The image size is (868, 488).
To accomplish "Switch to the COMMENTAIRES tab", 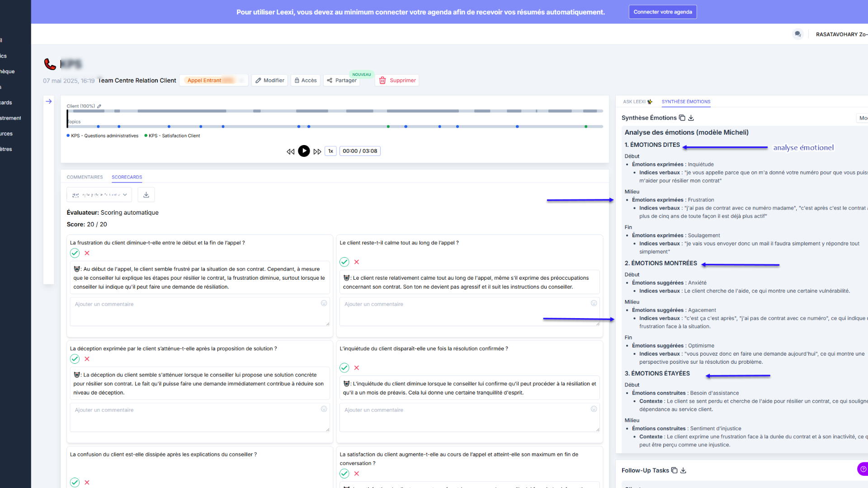I will pyautogui.click(x=85, y=177).
